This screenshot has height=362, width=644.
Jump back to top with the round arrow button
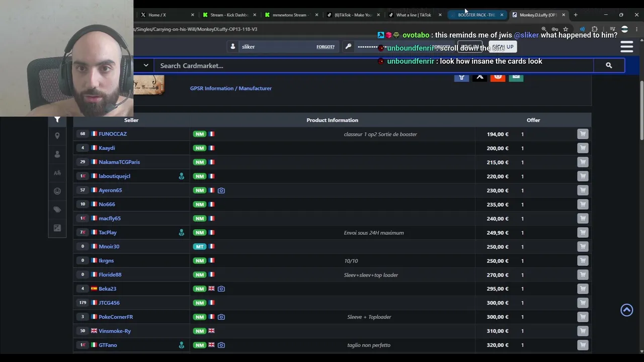click(626, 310)
